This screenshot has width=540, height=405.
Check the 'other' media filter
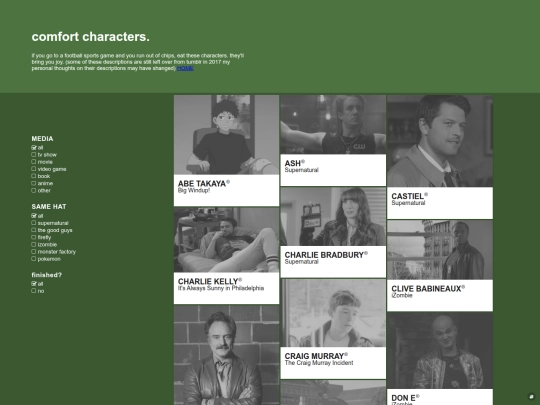point(34,190)
